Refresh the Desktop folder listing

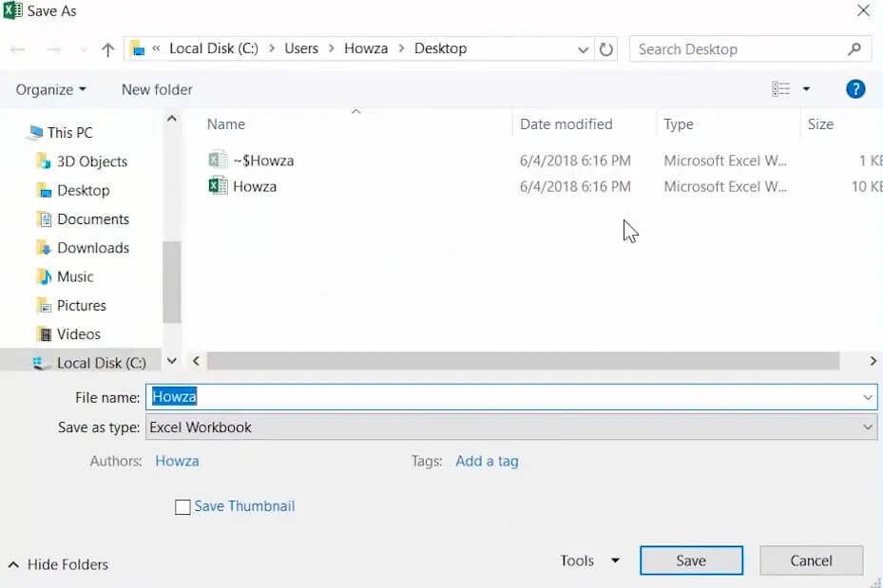(606, 49)
